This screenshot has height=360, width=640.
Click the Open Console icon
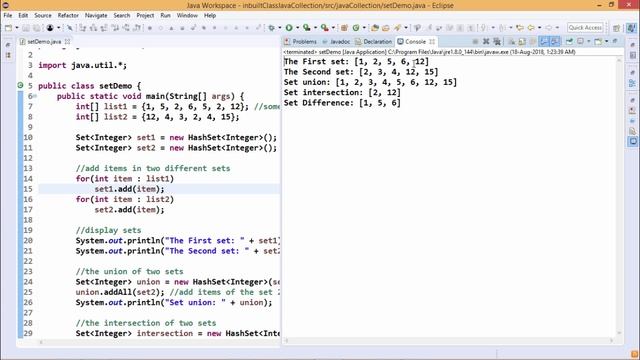pyautogui.click(x=598, y=41)
